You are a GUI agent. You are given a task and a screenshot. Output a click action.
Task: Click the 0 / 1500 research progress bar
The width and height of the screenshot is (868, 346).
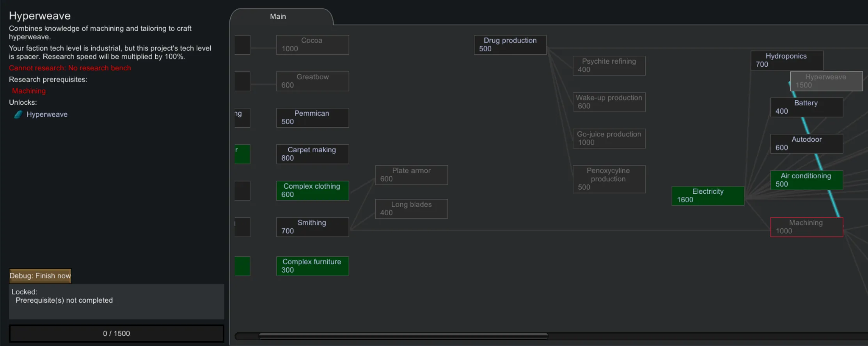[116, 334]
